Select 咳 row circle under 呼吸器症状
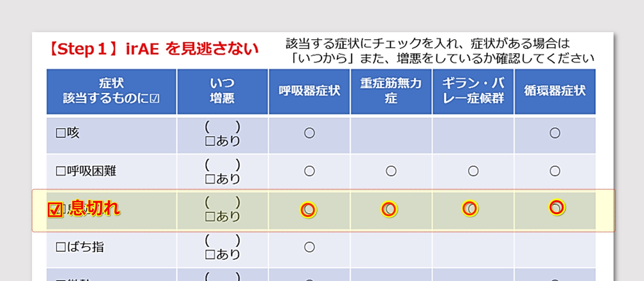 coord(309,133)
